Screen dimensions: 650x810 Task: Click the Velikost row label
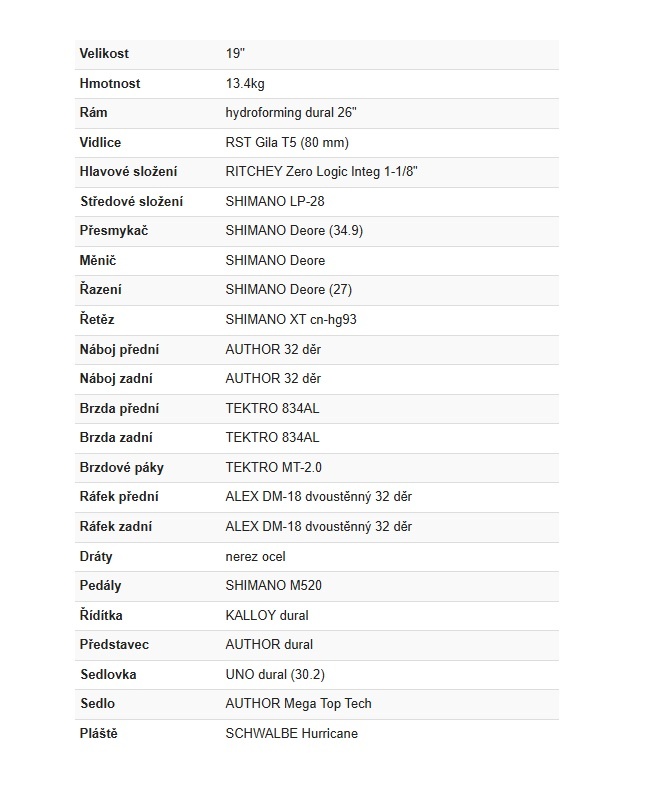104,54
